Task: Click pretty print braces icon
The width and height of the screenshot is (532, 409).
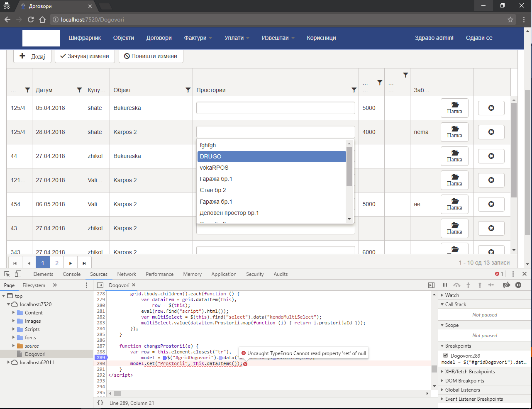Action: click(x=100, y=403)
